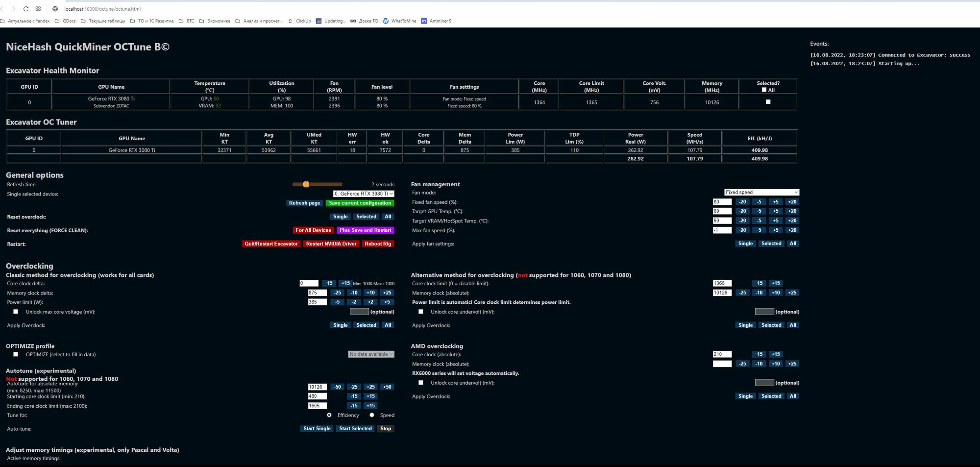Click the browser forward arrow
Image resolution: width=980 pixels, height=467 pixels.
[13, 9]
